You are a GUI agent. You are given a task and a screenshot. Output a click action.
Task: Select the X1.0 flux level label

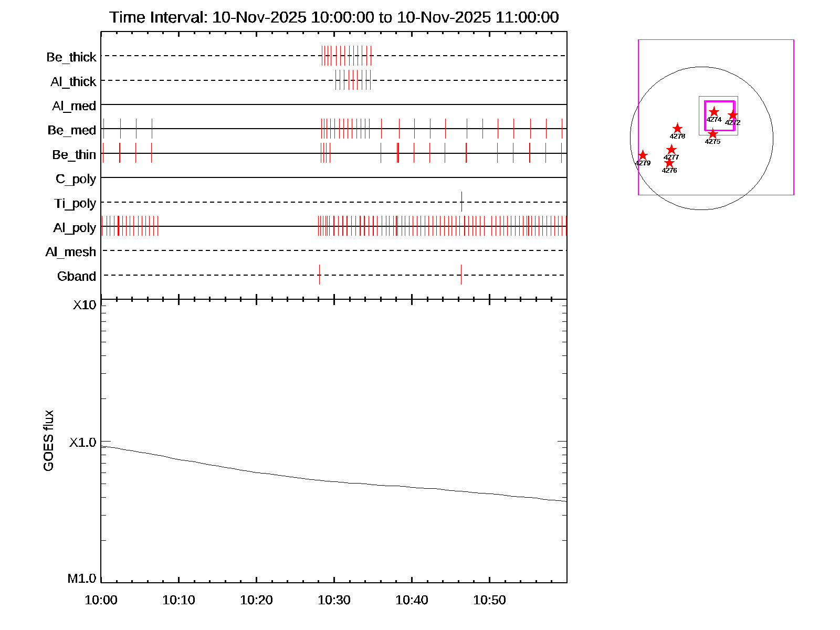click(83, 443)
